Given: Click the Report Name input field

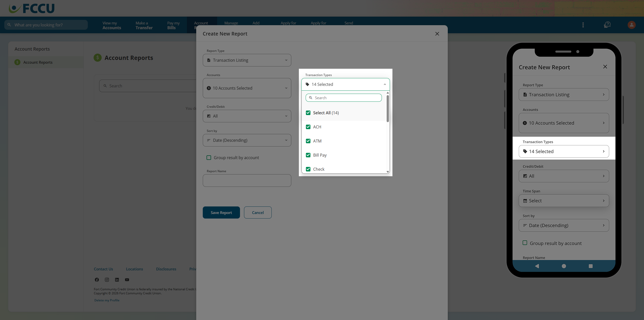Looking at the screenshot, I should tap(247, 181).
